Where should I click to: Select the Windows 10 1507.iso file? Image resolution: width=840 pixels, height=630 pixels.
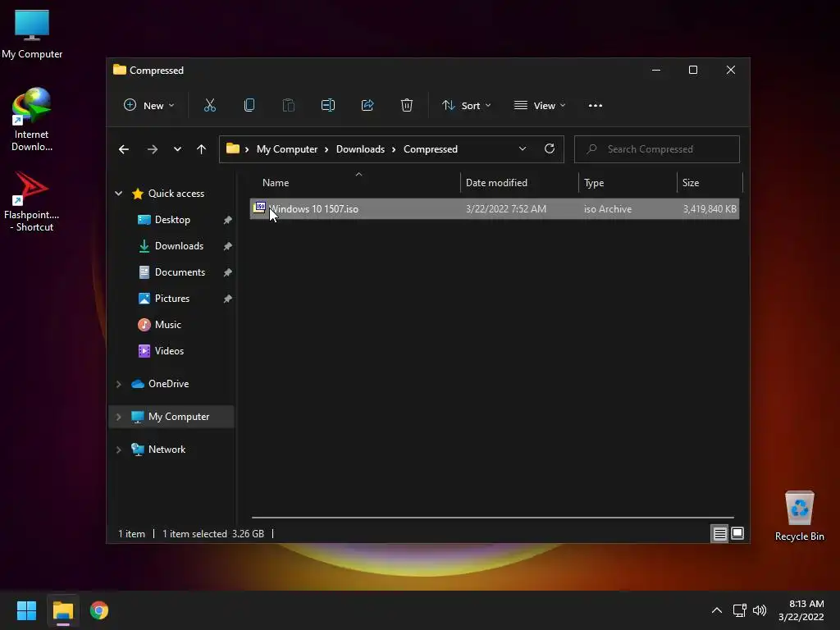(x=495, y=209)
